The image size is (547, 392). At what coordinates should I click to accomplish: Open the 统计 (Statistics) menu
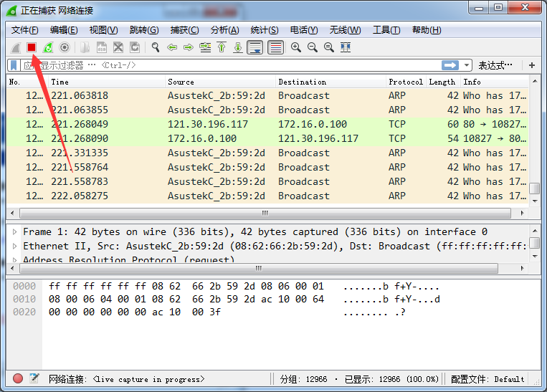[x=265, y=30]
